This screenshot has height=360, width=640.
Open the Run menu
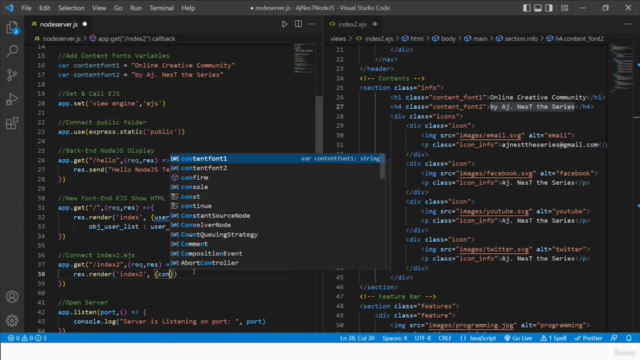pos(136,8)
